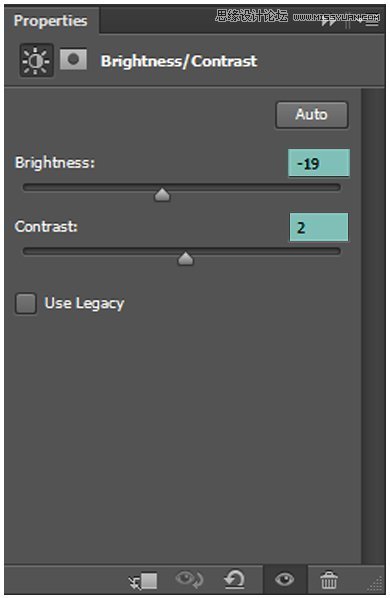Viewport: 390px width, 598px height.
Task: Click the Auto button
Action: coord(312,114)
